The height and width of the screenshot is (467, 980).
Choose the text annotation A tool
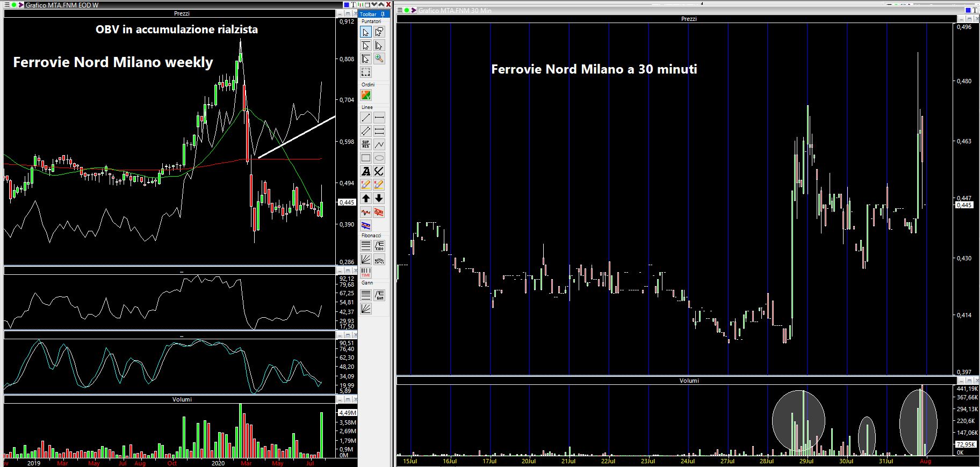(x=366, y=171)
